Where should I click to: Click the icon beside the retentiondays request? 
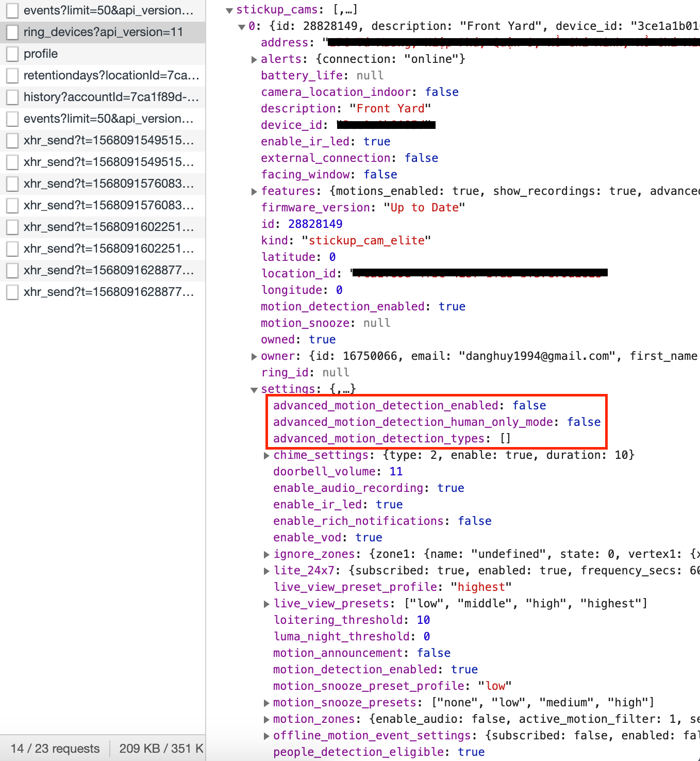(x=12, y=75)
